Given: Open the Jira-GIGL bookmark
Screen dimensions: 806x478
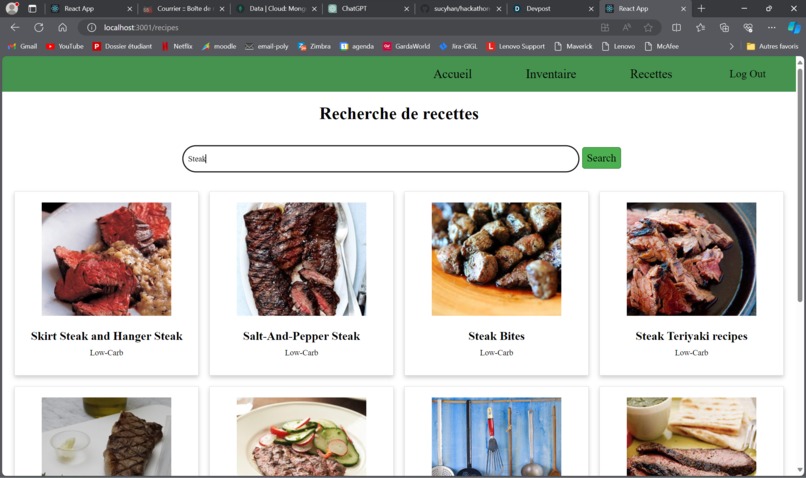Looking at the screenshot, I should tap(458, 46).
